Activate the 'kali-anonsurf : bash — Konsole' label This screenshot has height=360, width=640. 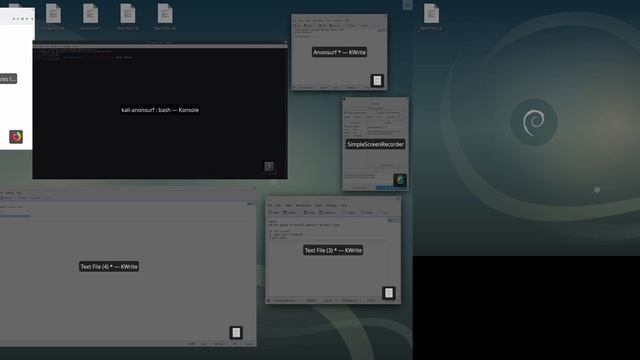click(x=160, y=110)
